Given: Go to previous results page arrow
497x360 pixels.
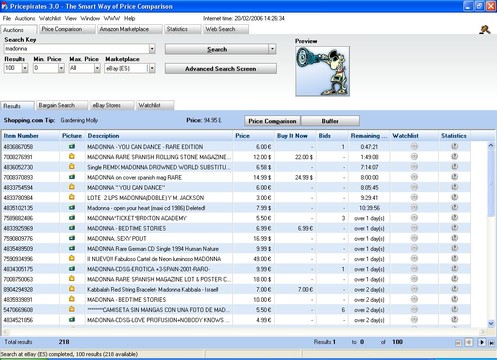Looking at the screenshot, I should (x=469, y=342).
